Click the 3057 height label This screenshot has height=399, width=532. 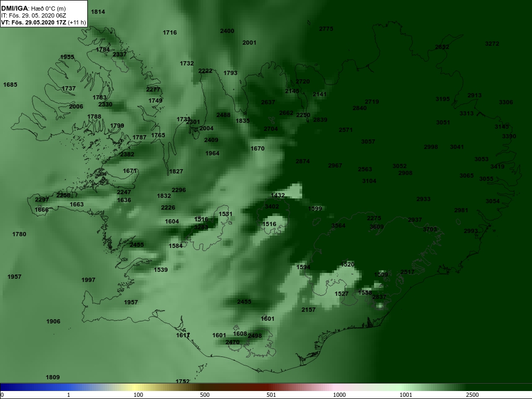(368, 142)
